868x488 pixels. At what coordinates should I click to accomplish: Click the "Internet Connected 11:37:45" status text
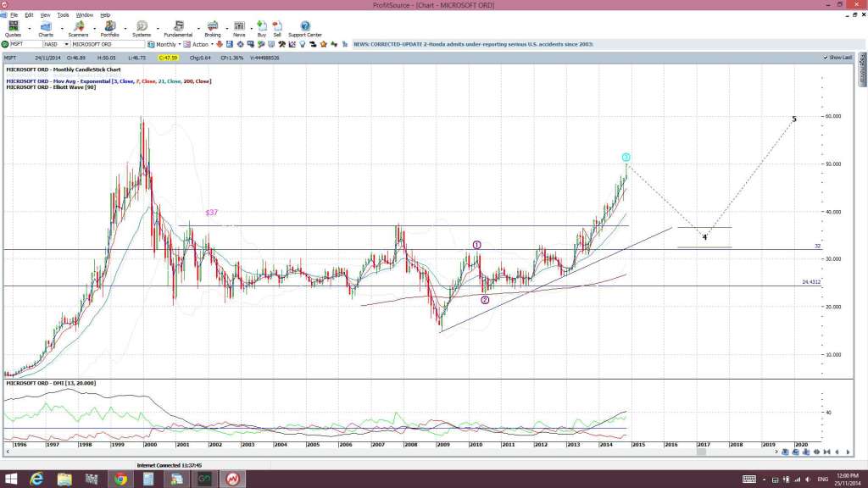170,466
